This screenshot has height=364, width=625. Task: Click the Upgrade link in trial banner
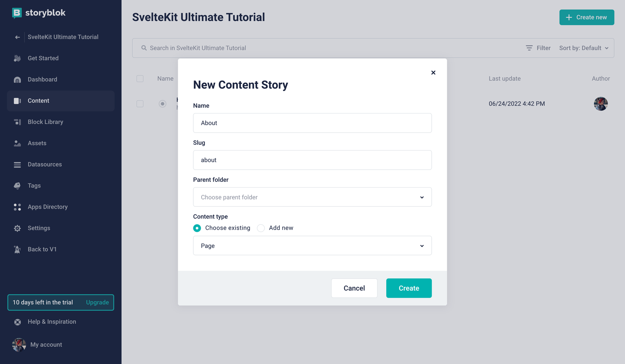[97, 302]
